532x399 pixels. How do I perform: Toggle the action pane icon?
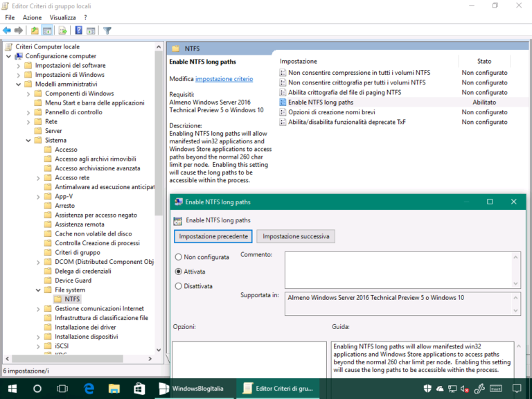tap(91, 30)
